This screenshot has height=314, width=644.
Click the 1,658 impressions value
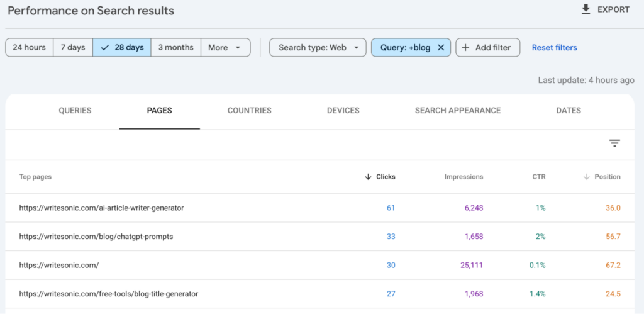[474, 237]
